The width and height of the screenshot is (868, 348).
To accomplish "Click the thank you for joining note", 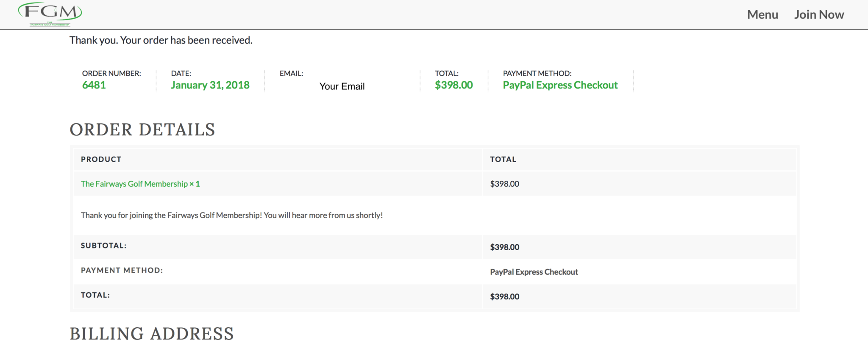I will (232, 215).
